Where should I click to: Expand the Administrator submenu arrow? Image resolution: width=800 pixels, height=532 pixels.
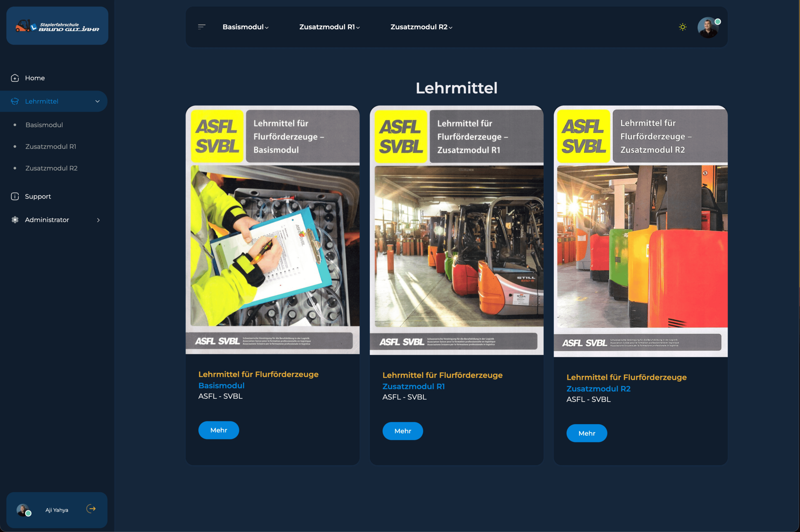[x=98, y=220]
